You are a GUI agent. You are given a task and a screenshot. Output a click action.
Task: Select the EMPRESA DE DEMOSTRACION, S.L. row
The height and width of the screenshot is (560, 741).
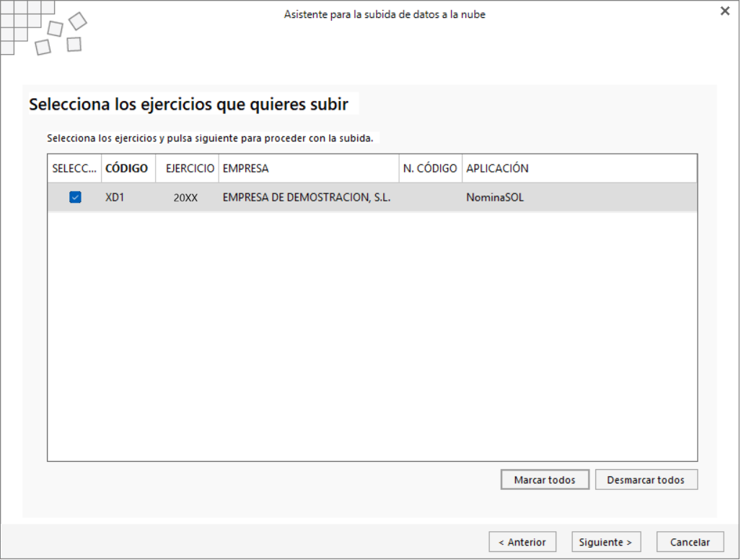(x=372, y=197)
